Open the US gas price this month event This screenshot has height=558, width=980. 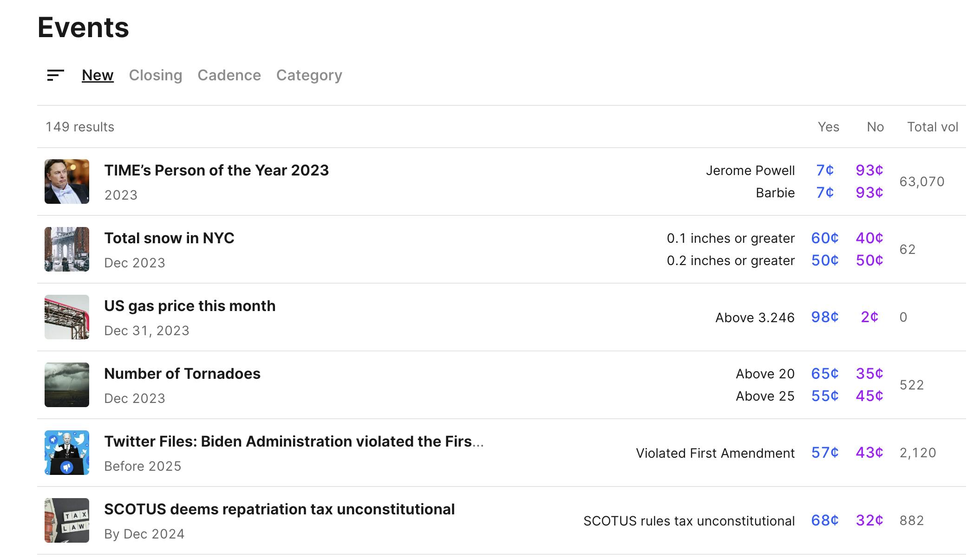point(189,306)
